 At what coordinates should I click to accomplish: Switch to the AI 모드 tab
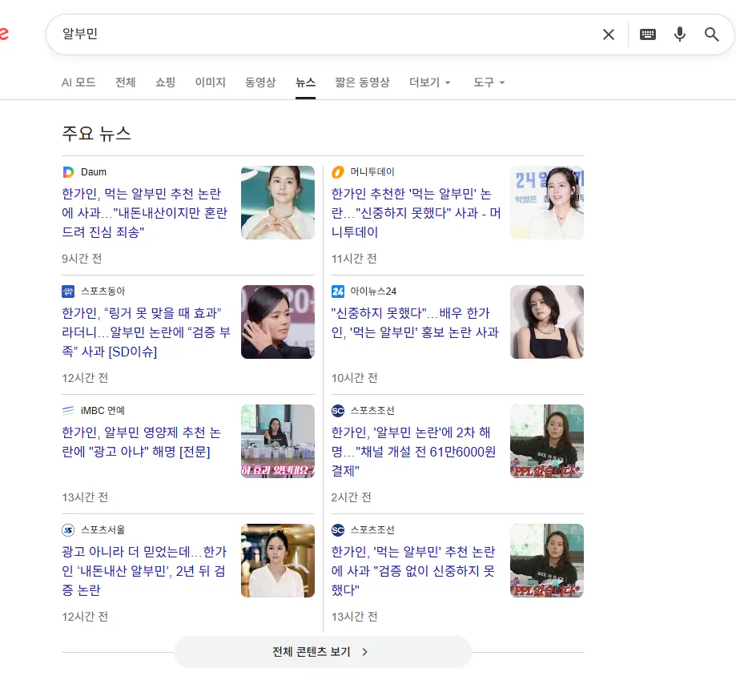pos(78,82)
